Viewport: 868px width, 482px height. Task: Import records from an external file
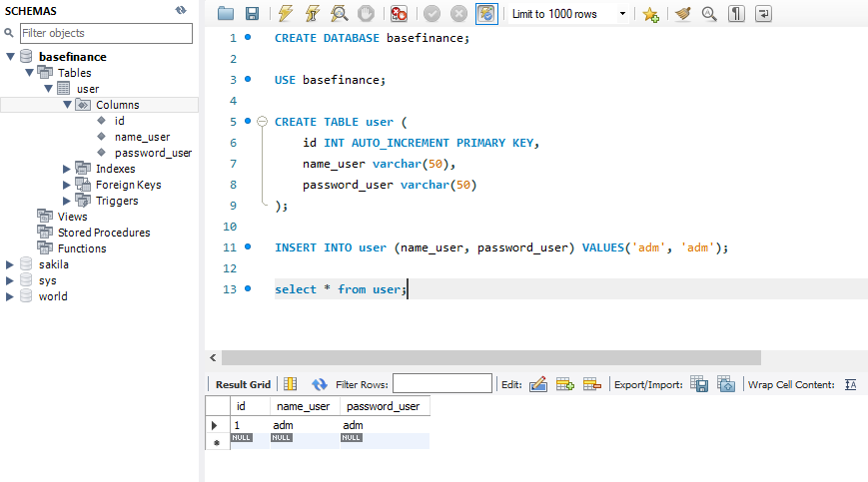pos(726,384)
